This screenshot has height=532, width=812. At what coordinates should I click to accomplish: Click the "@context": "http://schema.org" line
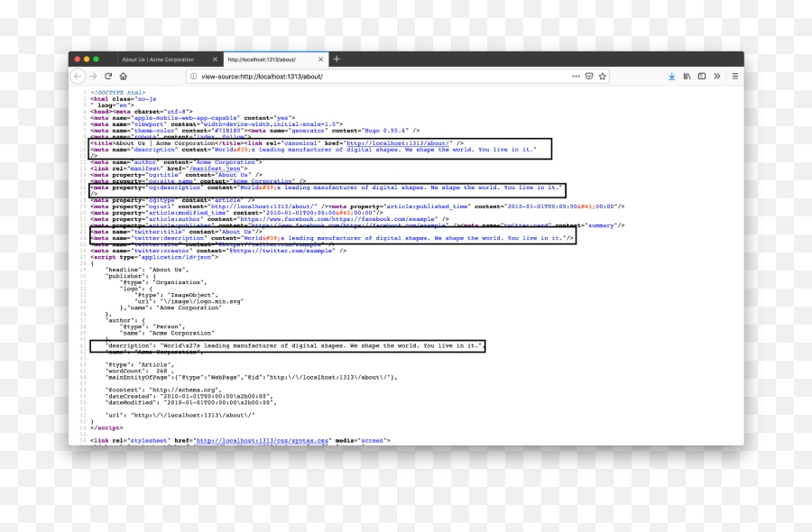pyautogui.click(x=163, y=390)
